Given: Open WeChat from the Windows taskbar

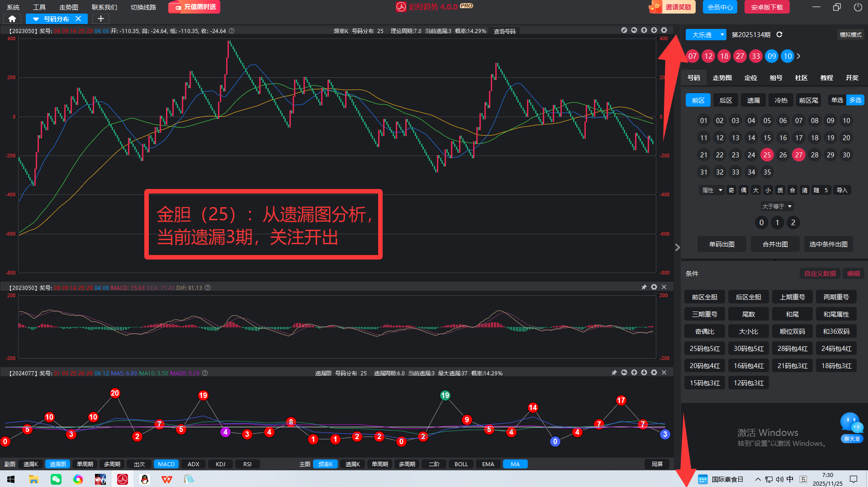Looking at the screenshot, I should (56, 479).
